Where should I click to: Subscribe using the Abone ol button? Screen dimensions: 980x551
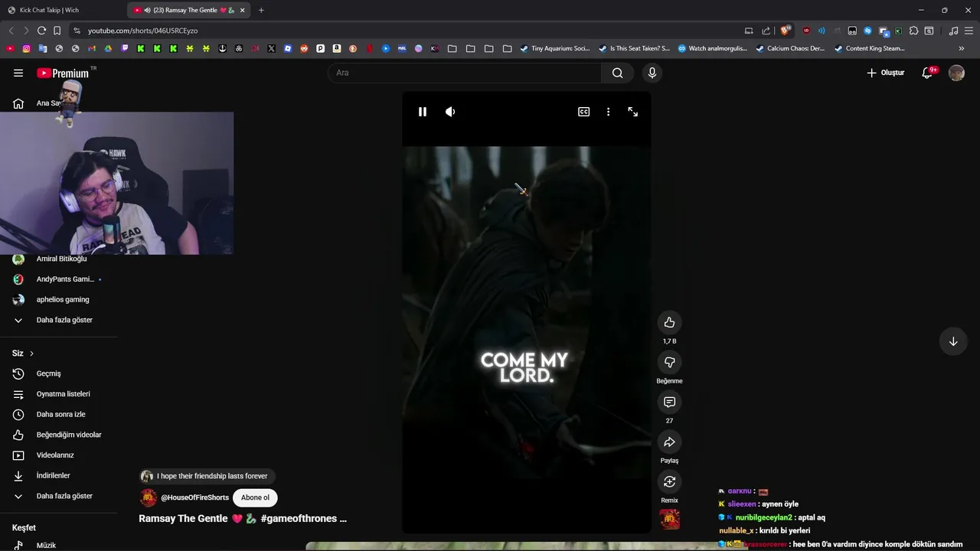(255, 497)
